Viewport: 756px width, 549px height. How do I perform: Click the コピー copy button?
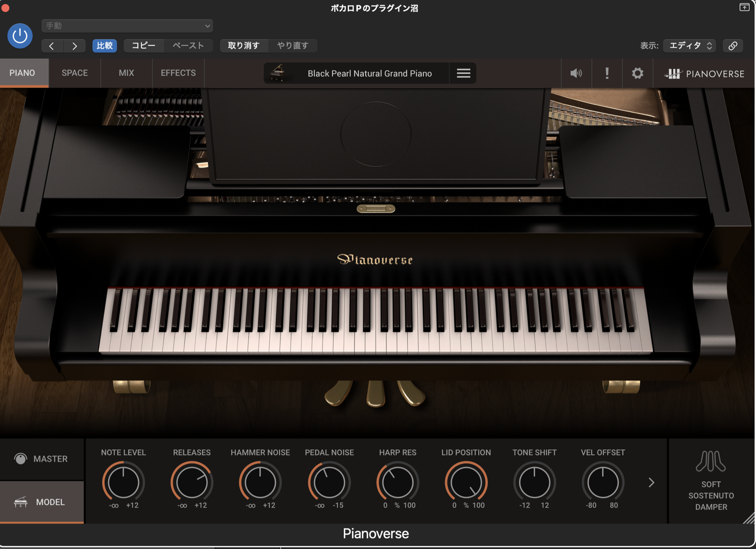pyautogui.click(x=144, y=46)
